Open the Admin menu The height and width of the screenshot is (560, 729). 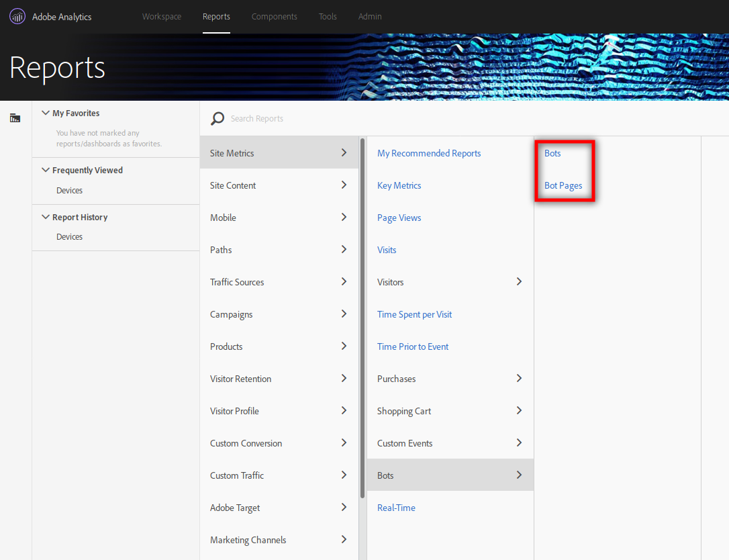370,16
